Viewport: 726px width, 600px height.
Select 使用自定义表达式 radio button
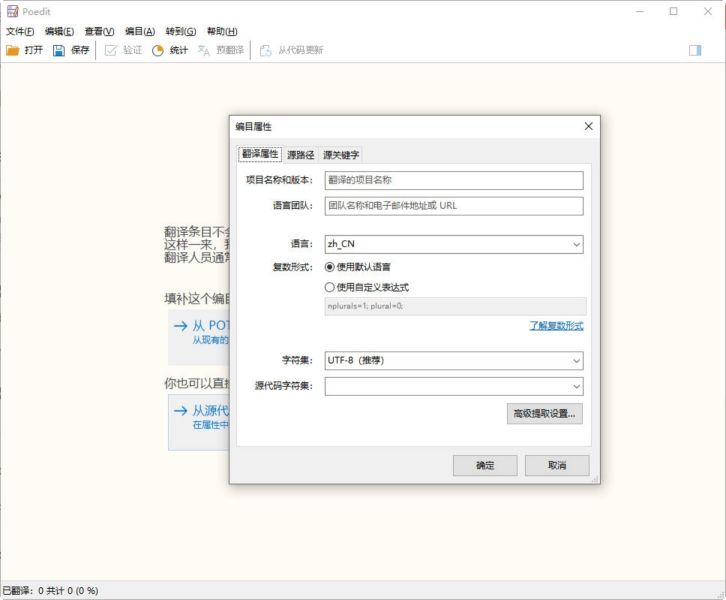(330, 287)
